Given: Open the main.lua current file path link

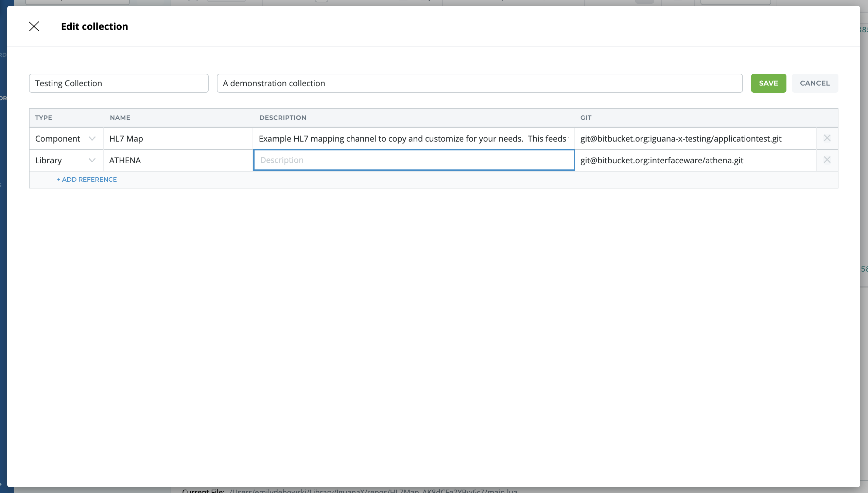Looking at the screenshot, I should [373, 491].
